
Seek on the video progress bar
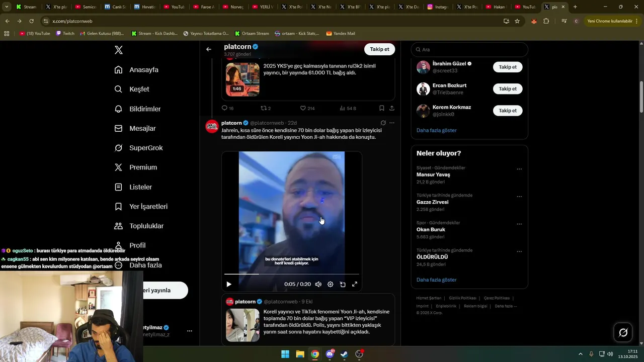(x=292, y=274)
